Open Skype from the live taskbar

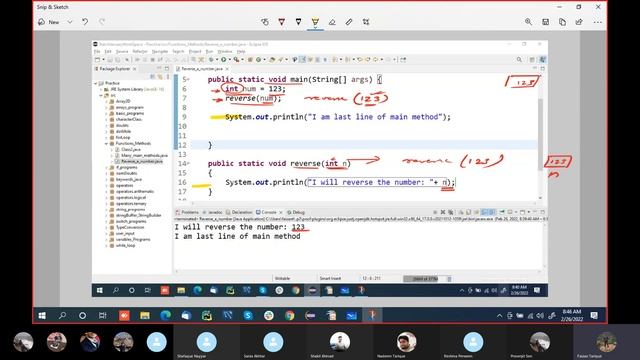pyautogui.click(x=248, y=315)
